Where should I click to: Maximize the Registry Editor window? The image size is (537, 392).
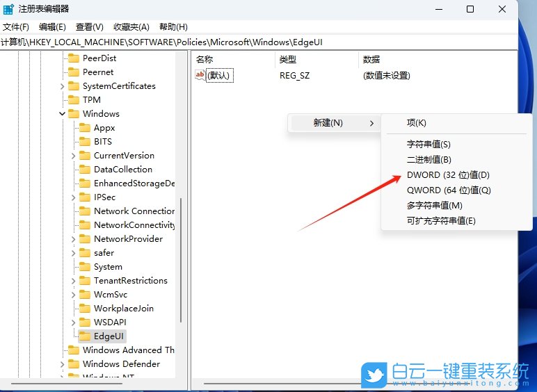click(x=470, y=9)
